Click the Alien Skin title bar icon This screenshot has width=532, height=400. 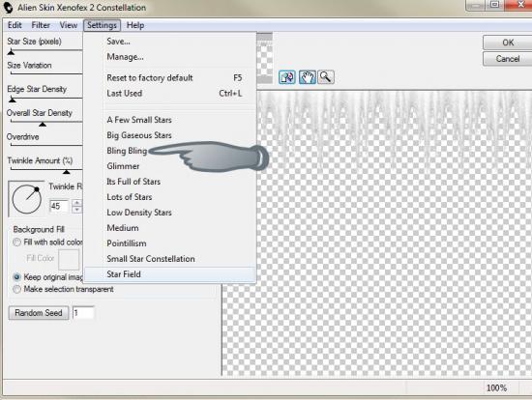pyautogui.click(x=8, y=7)
